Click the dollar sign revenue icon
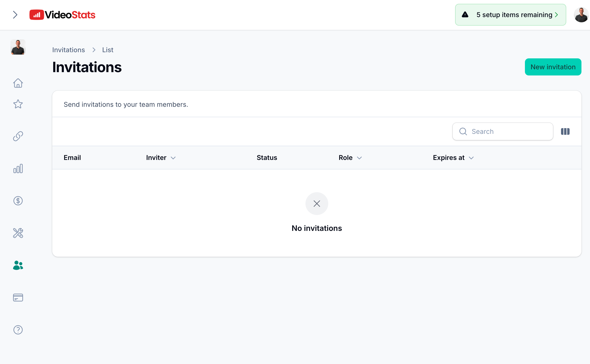 tap(18, 201)
